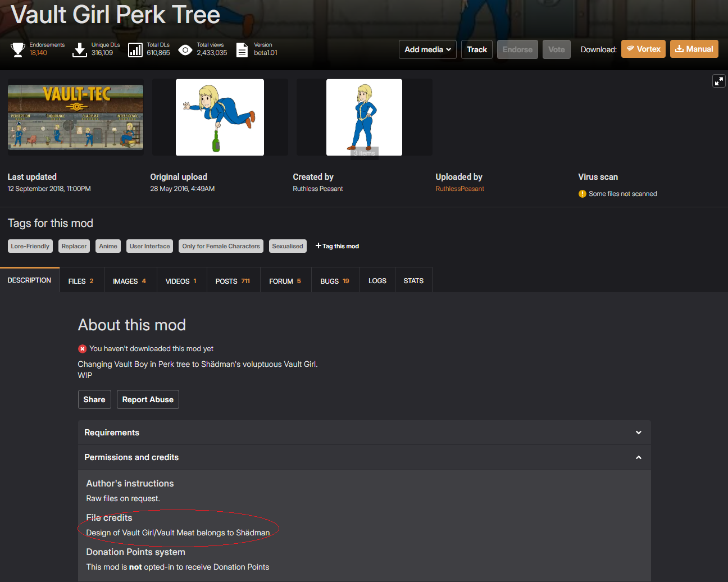Open the crawling Vault Girl bottle thumbnail
728x582 pixels.
(220, 117)
